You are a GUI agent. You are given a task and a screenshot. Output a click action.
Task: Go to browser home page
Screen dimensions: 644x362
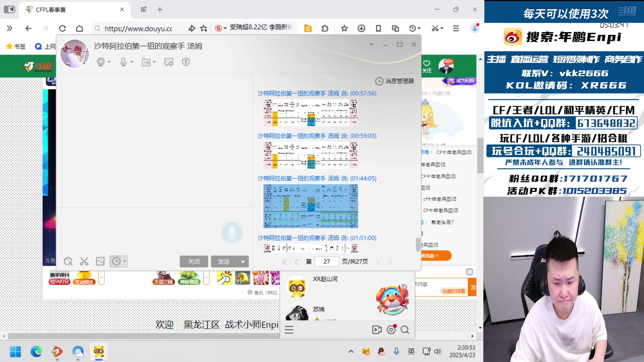tap(79, 28)
